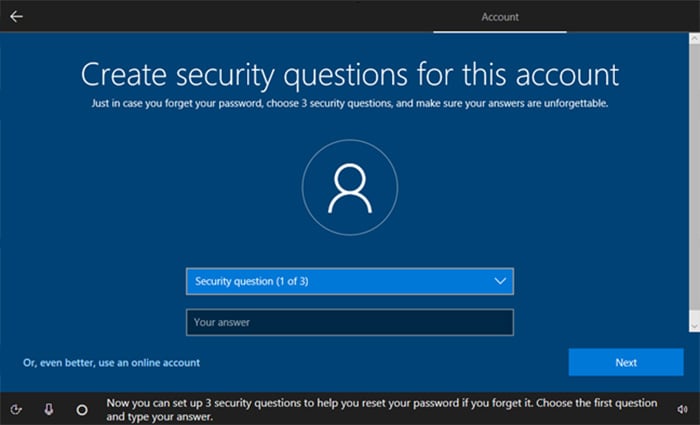
Task: Toggle the Cortana microphone icon
Action: [x=49, y=409]
